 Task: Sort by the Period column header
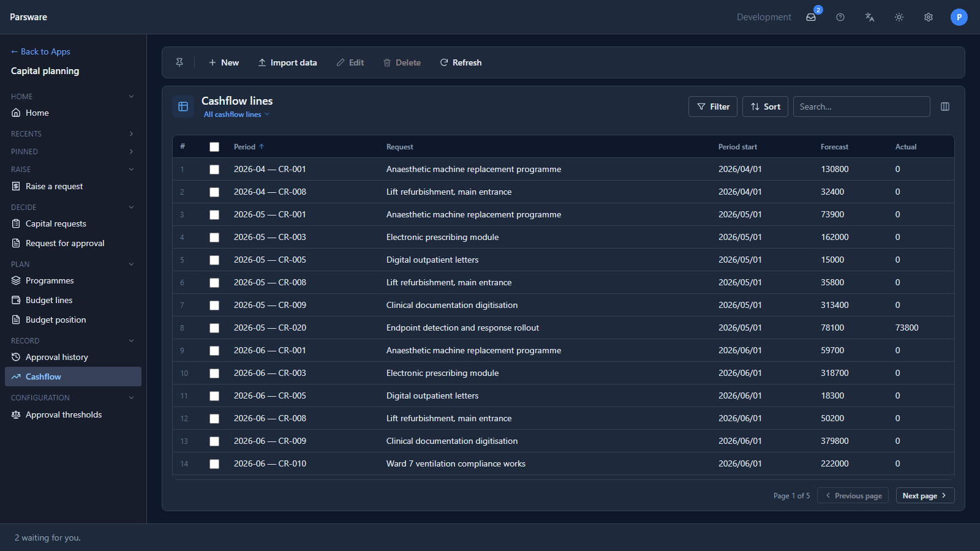(249, 147)
